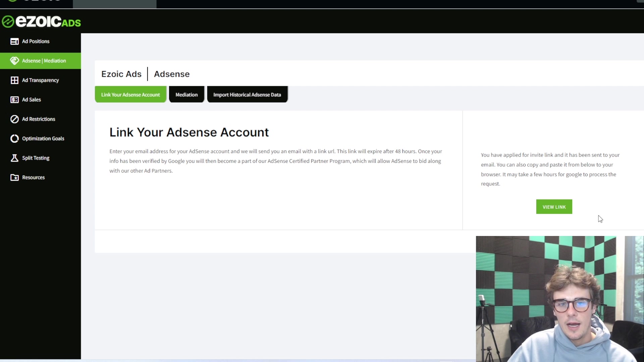
Task: Click the Ezoic Ads breadcrumb title
Action: click(x=121, y=74)
